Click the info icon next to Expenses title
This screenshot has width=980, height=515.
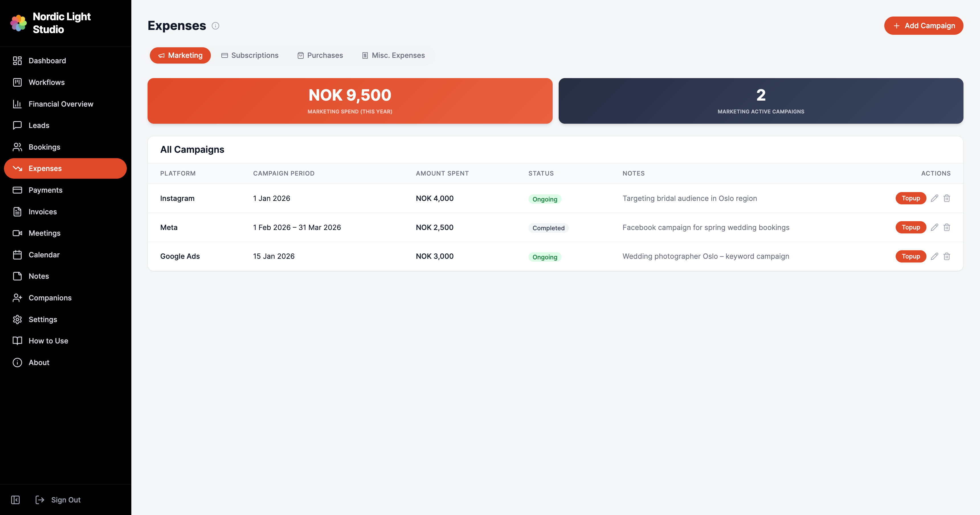point(215,26)
